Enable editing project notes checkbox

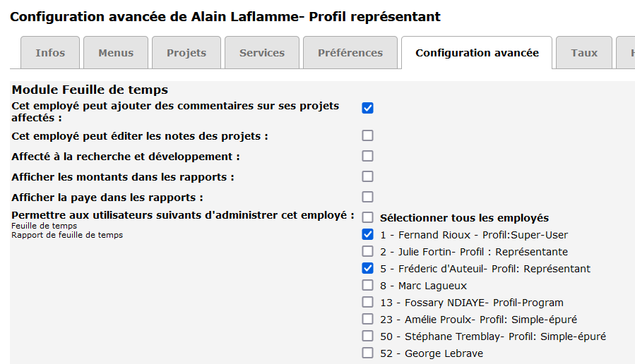367,135
